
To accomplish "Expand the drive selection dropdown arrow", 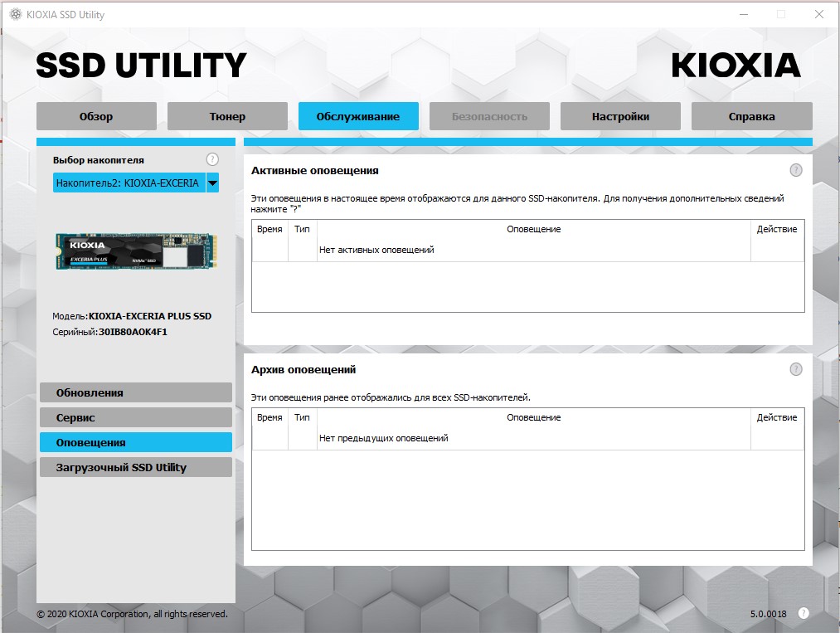I will point(212,183).
